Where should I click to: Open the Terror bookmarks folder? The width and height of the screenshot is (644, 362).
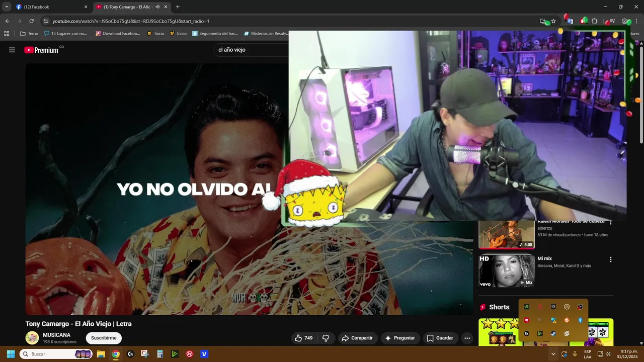click(29, 33)
